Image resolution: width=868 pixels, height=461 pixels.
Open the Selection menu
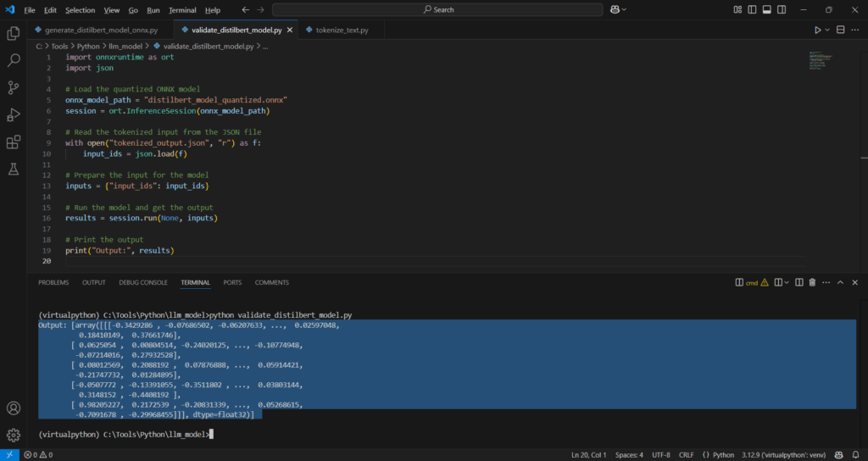click(x=80, y=10)
